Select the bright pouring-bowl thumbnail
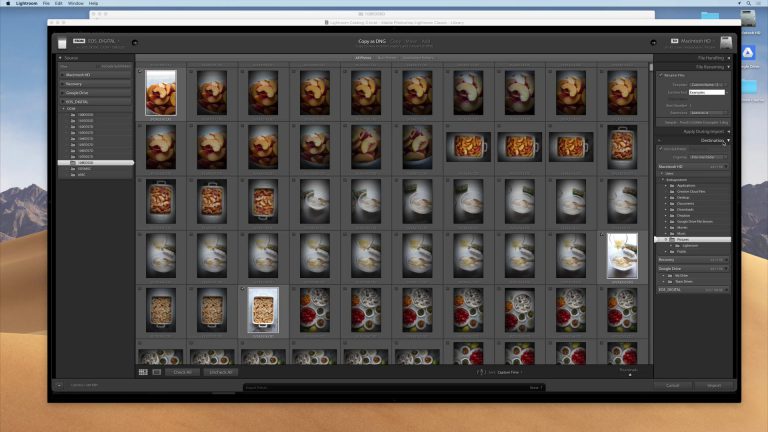 [x=622, y=256]
